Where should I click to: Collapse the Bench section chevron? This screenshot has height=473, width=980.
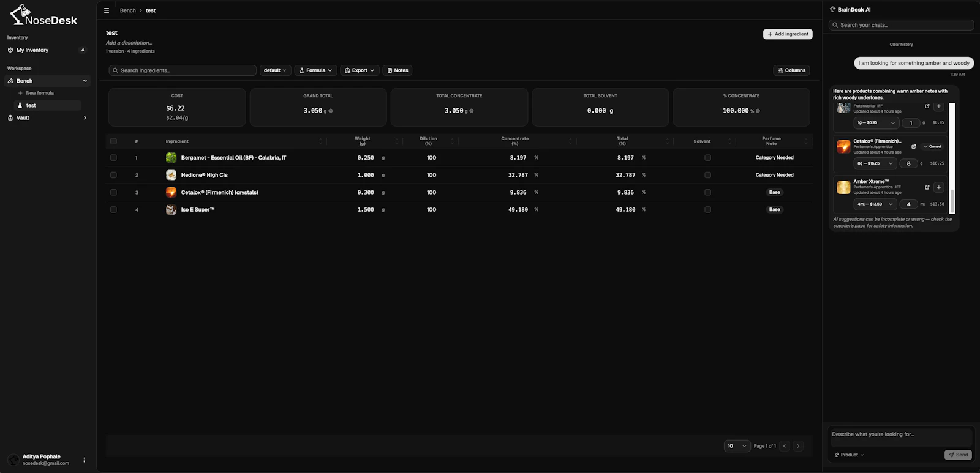[x=85, y=81]
